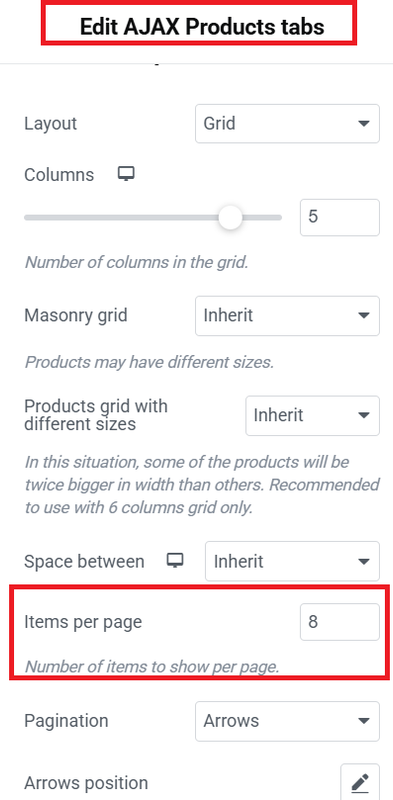The image size is (393, 800).
Task: Click the Items per page input showing 8
Action: coord(340,622)
